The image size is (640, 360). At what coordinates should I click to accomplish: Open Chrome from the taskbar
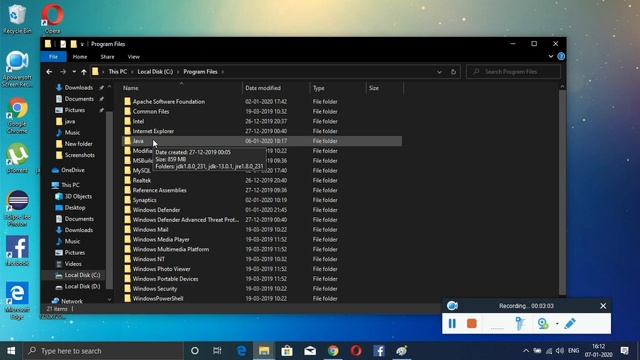pyautogui.click(x=333, y=351)
